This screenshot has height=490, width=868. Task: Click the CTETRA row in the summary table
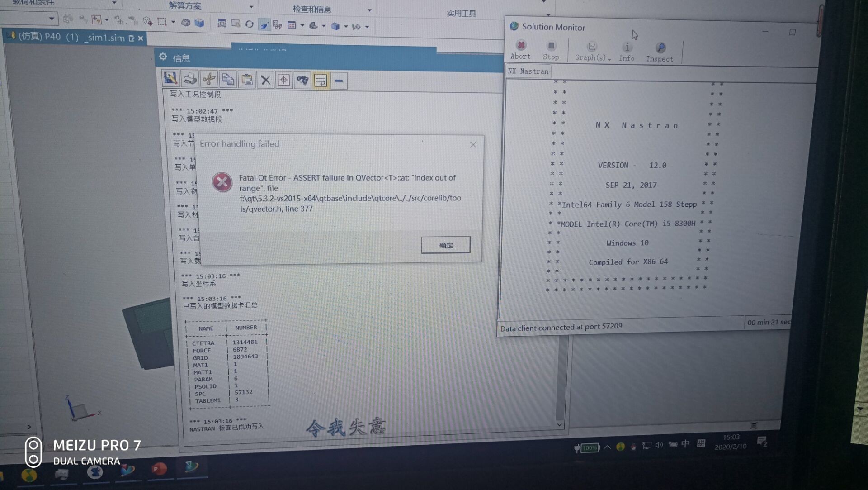226,343
